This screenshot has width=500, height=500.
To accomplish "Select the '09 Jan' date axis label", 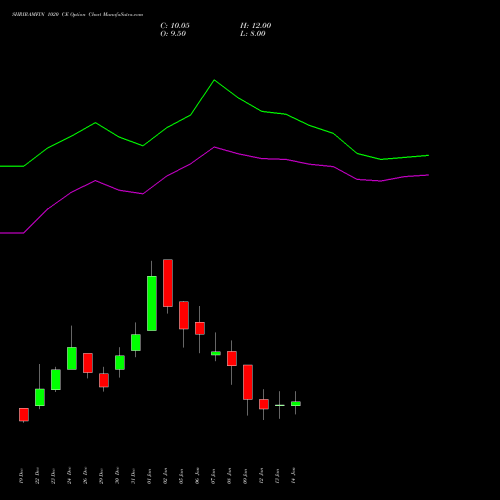I will [246, 476].
